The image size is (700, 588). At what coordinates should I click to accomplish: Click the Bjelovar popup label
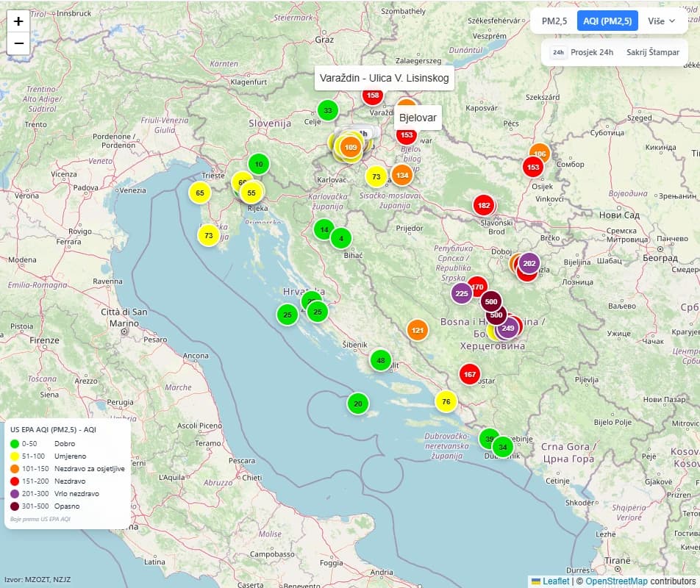click(x=418, y=117)
